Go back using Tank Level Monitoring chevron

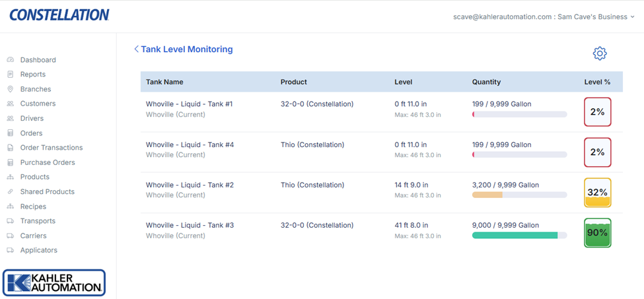(x=136, y=50)
